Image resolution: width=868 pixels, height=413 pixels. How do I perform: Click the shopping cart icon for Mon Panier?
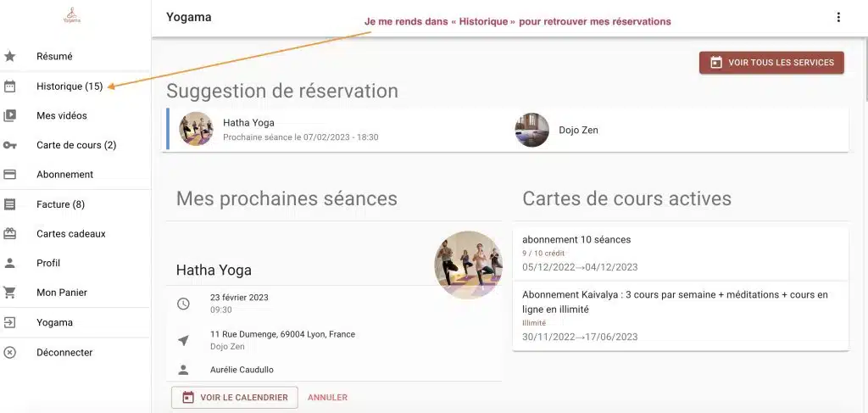click(10, 293)
